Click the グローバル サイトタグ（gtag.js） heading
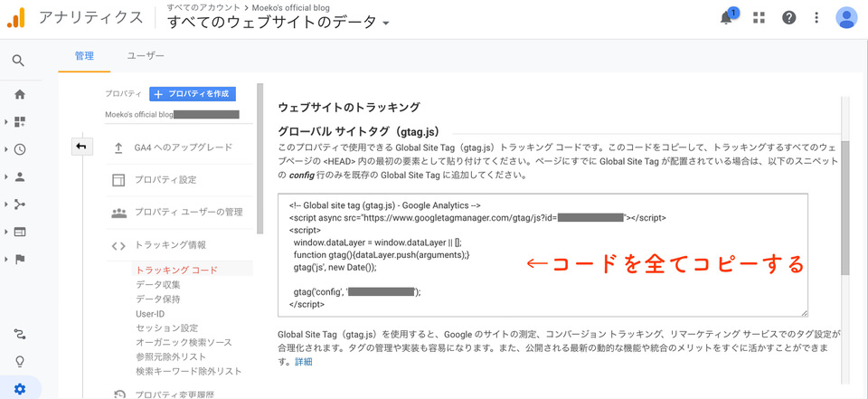868x399 pixels. (x=359, y=132)
